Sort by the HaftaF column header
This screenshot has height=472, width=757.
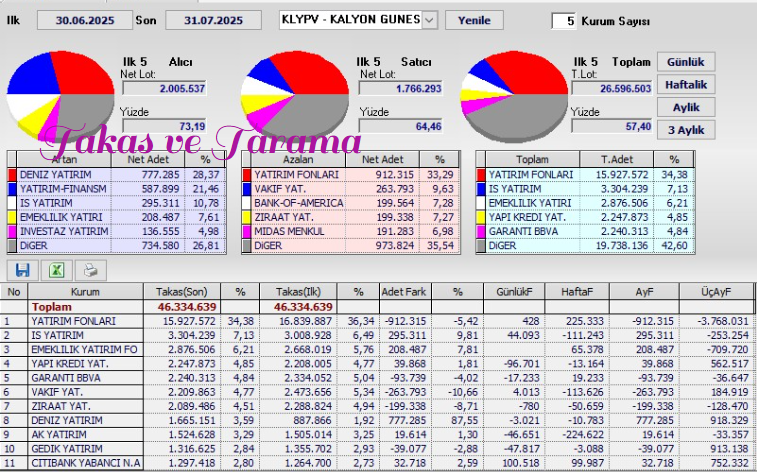[x=577, y=292]
